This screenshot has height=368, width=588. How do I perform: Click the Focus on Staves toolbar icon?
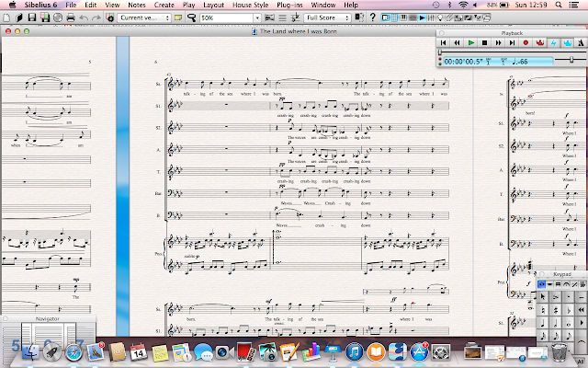click(282, 17)
